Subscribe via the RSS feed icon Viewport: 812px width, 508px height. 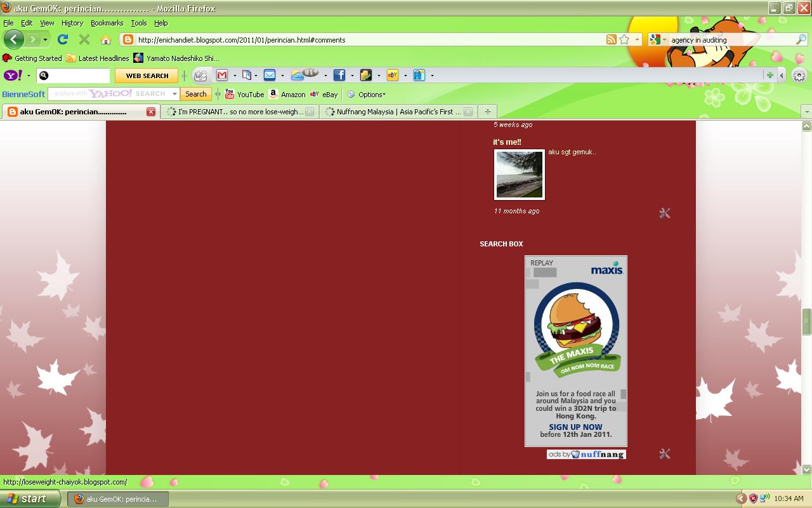pos(611,39)
